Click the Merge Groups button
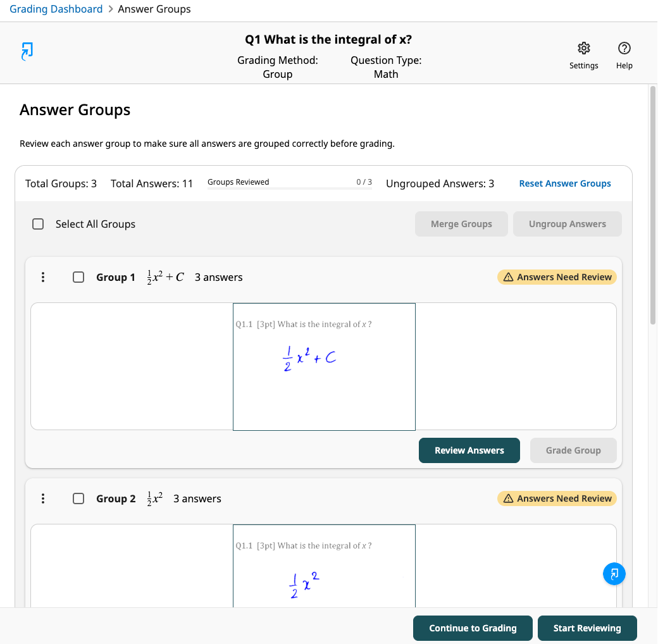Image resolution: width=658 pixels, height=644 pixels. coord(461,224)
